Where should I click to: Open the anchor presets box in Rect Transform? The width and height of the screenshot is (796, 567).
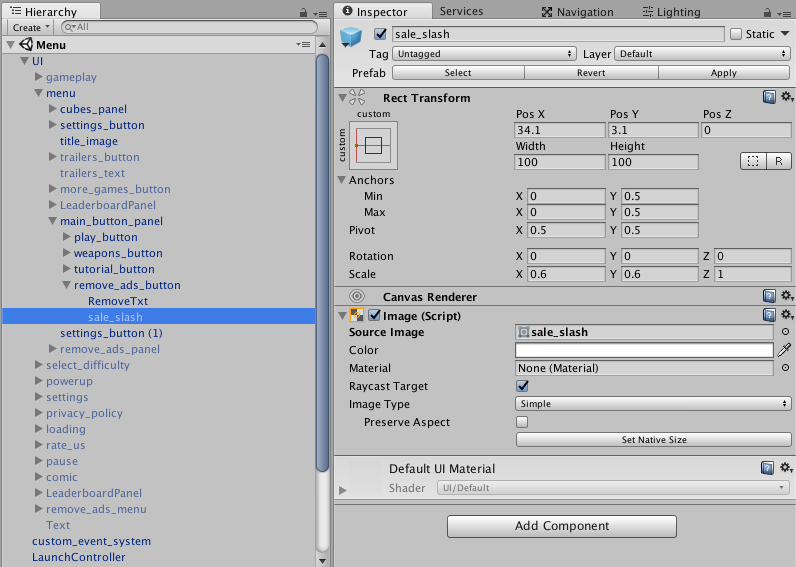[x=374, y=145]
